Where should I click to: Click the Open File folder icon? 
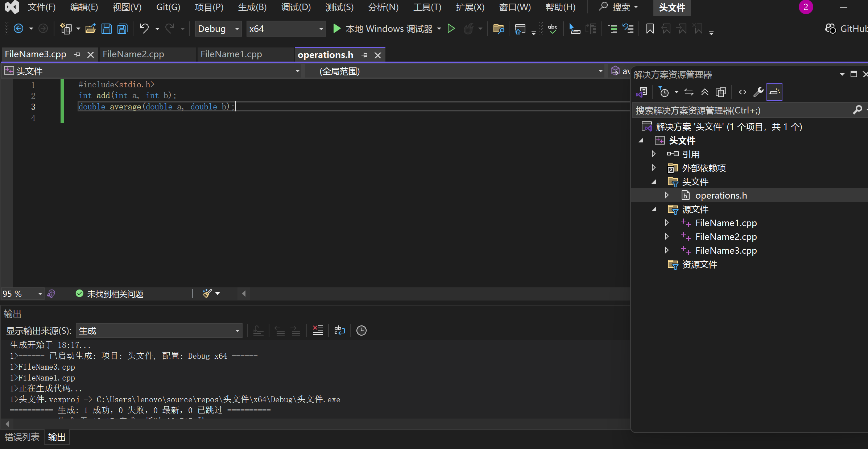(x=90, y=29)
